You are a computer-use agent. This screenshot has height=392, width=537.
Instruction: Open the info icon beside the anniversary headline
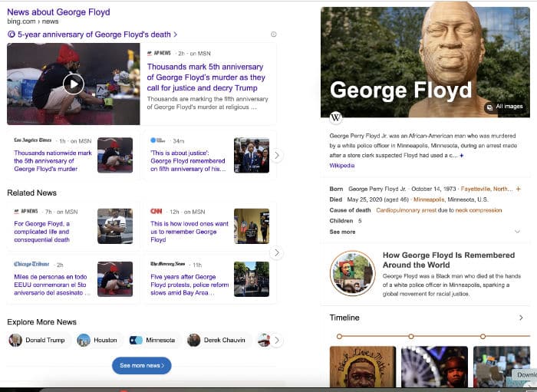point(274,35)
